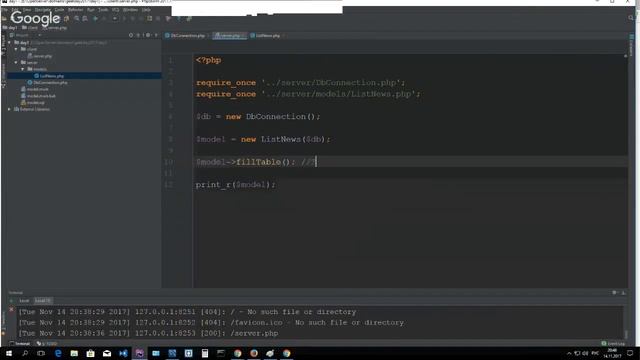Select the first Local terminal tab
Image resolution: width=640 pixels, height=360 pixels.
pos(24,301)
